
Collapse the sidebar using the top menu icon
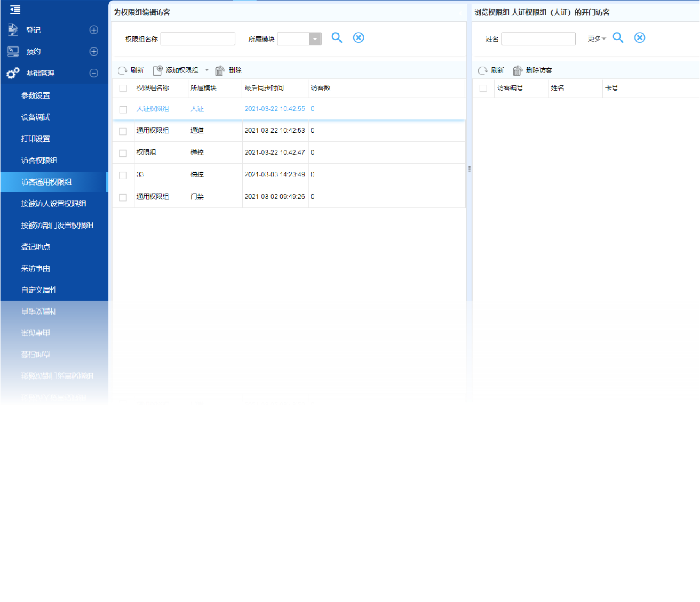coord(15,9)
